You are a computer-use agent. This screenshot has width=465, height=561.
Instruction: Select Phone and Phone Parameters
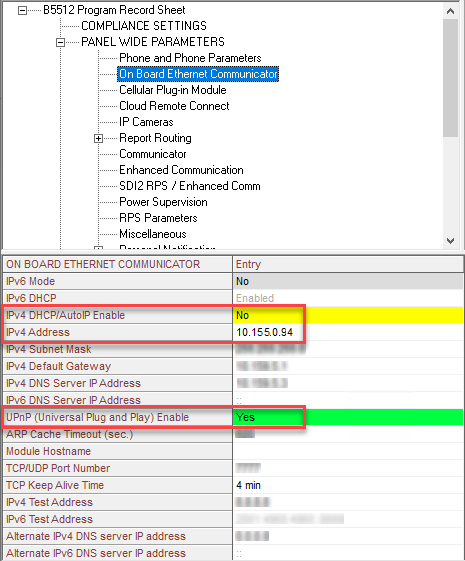[x=190, y=58]
